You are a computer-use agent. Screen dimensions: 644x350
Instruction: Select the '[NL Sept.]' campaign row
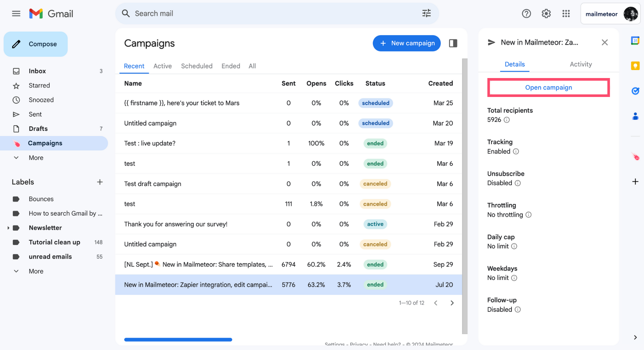(x=288, y=264)
